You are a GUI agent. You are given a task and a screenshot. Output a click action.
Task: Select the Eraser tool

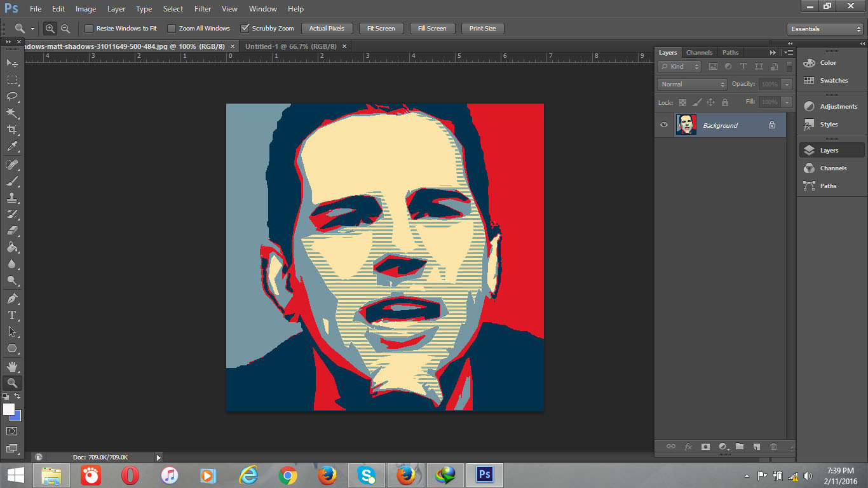click(x=12, y=231)
